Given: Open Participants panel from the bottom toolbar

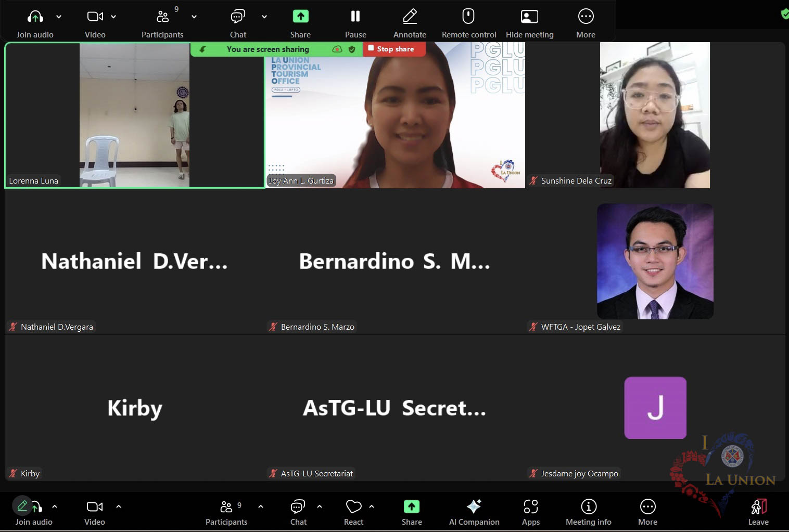Looking at the screenshot, I should point(226,513).
